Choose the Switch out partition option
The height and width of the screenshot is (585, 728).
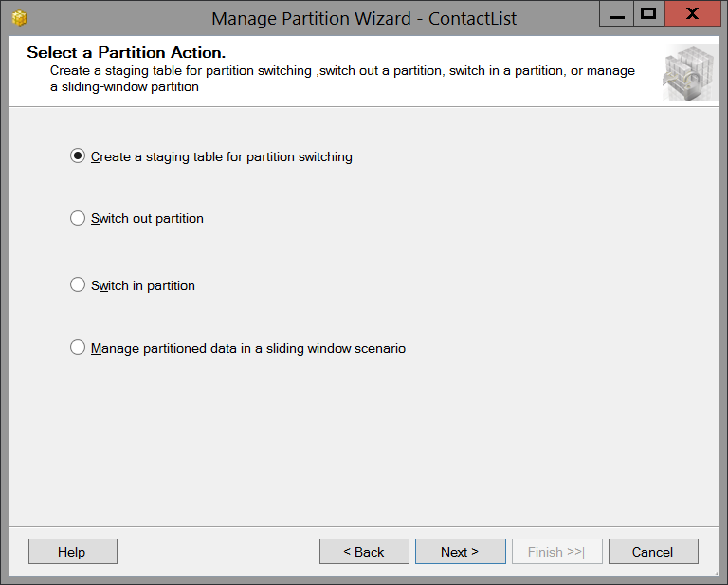tap(78, 218)
